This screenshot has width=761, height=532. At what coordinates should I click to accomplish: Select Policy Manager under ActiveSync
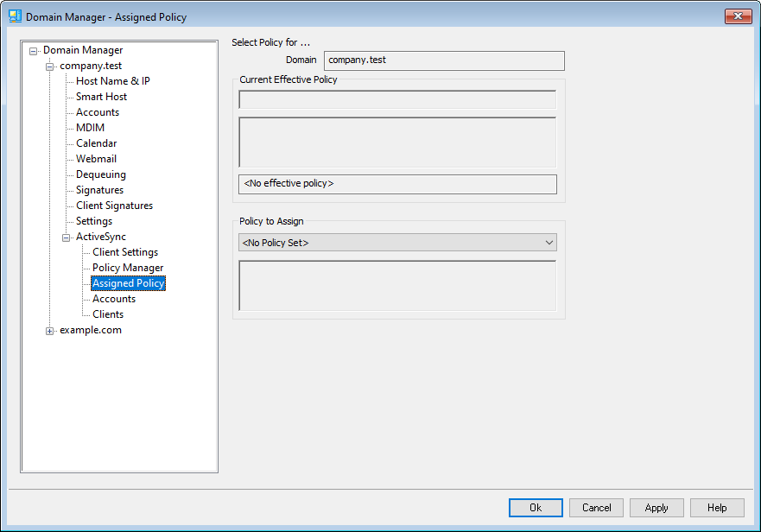[x=128, y=268]
